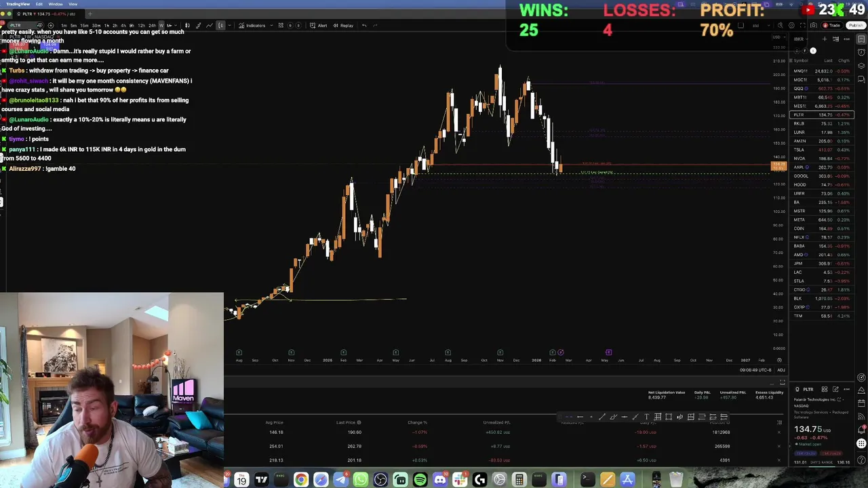Select NVDA row in the watchlist
The height and width of the screenshot is (488, 868).
(x=821, y=159)
